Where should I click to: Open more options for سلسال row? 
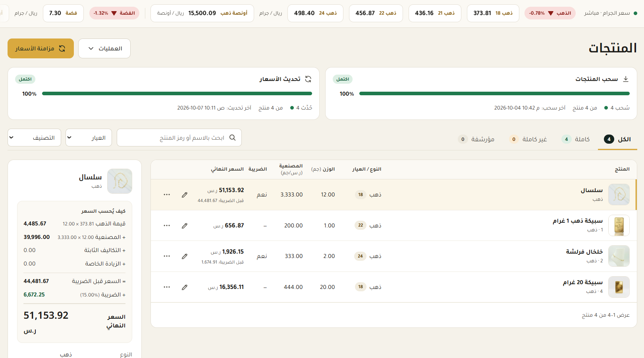coord(167,195)
